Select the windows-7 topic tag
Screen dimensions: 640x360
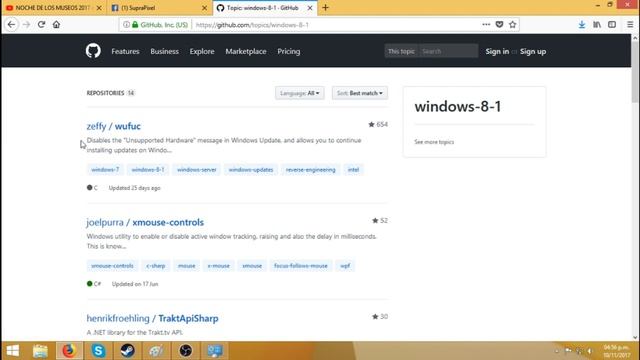tap(105, 169)
